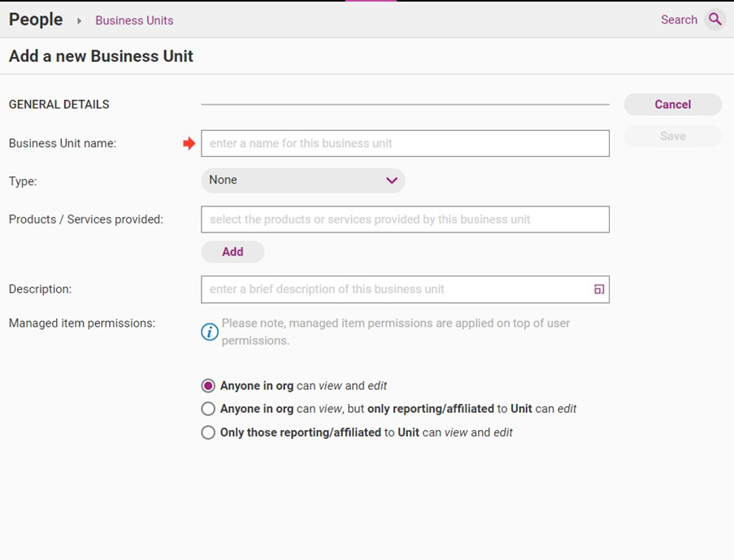Go to Business Units breadcrumb
Screen dimensions: 734x560
pos(134,20)
